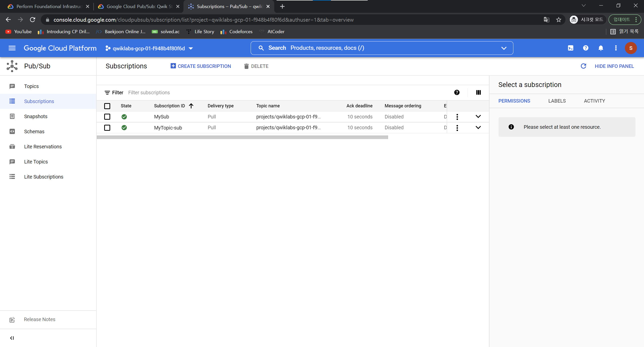
Task: Collapse the left navigation sidebar
Action: coord(12,338)
